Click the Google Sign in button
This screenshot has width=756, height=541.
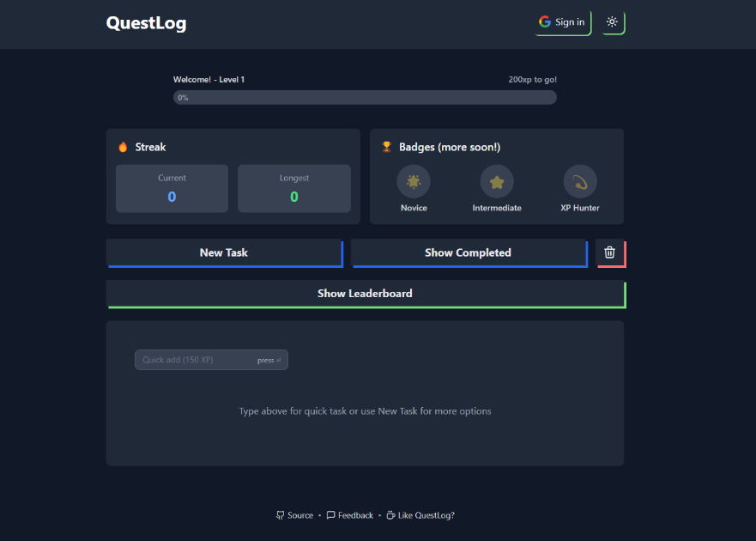tap(563, 22)
